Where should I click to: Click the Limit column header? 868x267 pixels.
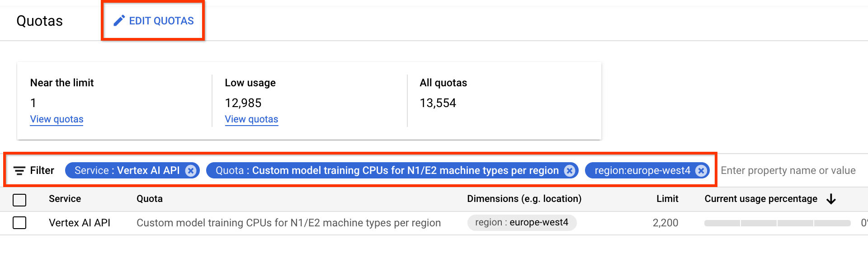coord(667,199)
